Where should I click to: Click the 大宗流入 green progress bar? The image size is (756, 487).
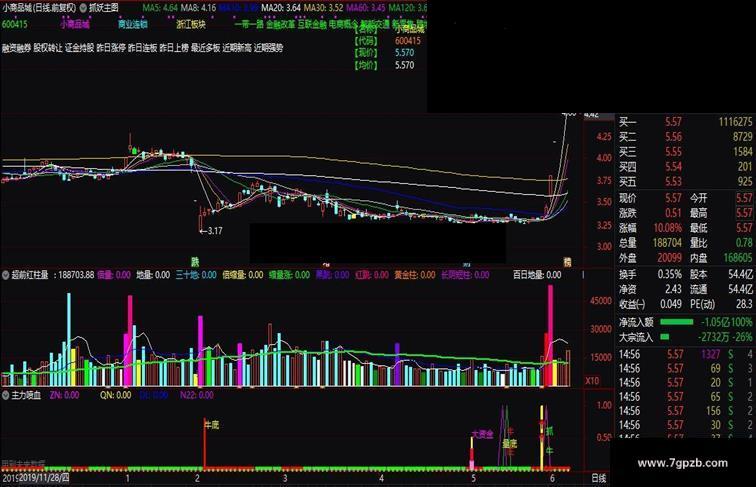(x=664, y=337)
